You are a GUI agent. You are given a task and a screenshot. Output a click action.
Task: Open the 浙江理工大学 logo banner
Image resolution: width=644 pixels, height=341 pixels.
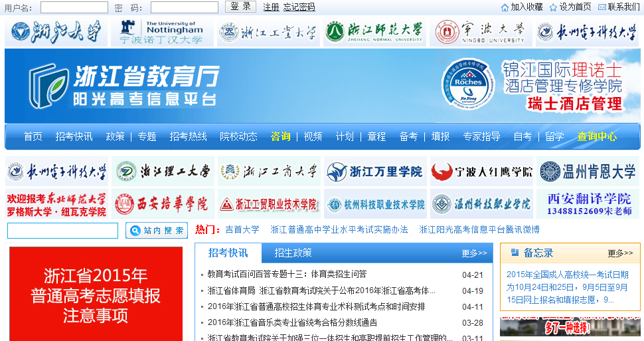point(163,171)
